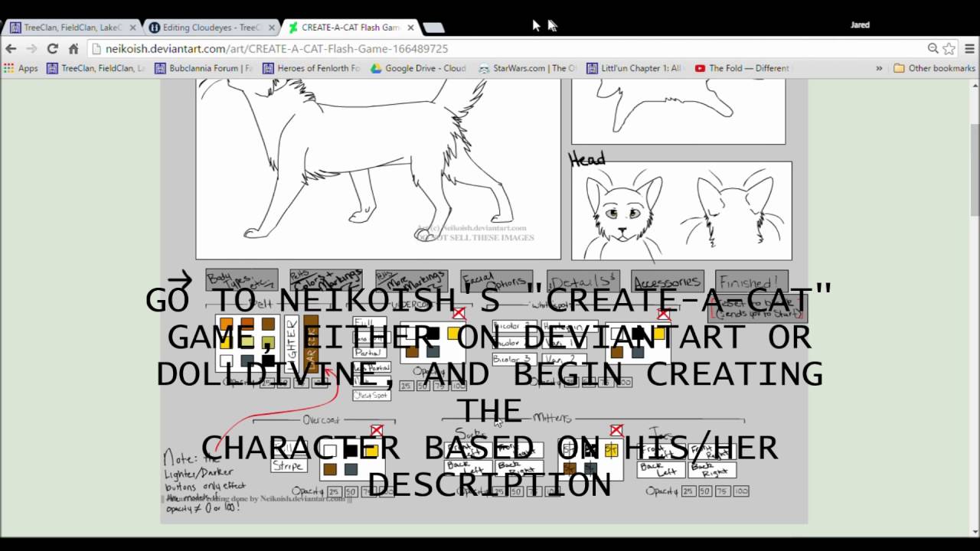Remove the overcoat with the red X
Image resolution: width=980 pixels, height=551 pixels.
pos(376,432)
